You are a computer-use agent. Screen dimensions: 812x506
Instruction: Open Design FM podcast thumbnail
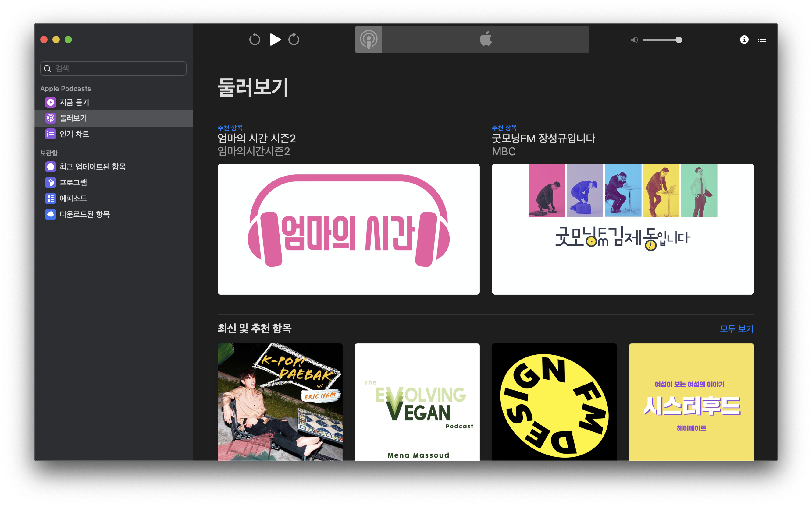point(554,402)
